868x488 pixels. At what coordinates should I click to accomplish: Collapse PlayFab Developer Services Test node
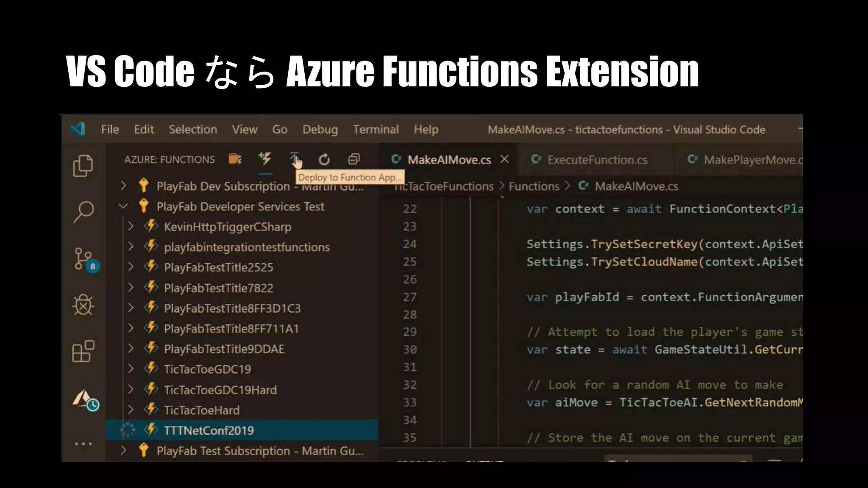click(x=123, y=206)
